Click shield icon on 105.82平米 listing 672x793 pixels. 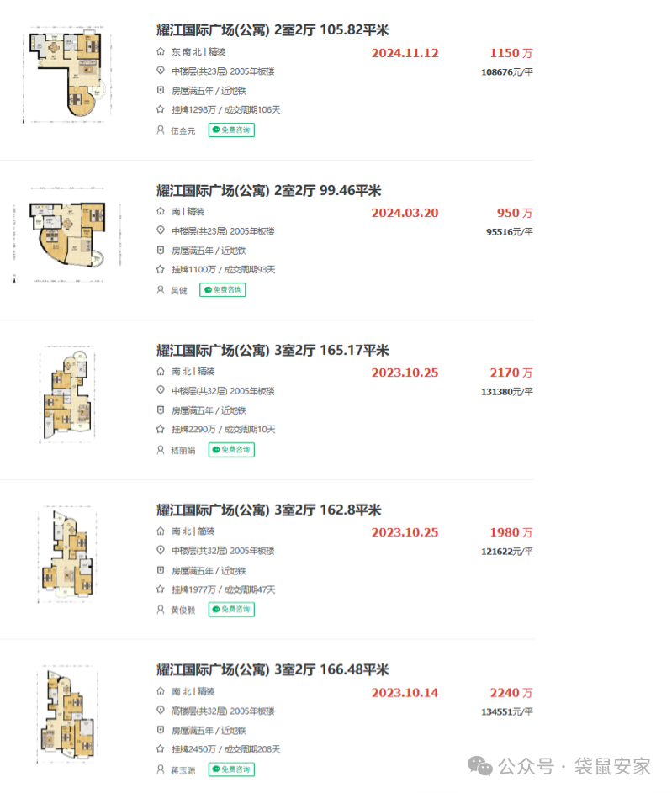coord(161,91)
